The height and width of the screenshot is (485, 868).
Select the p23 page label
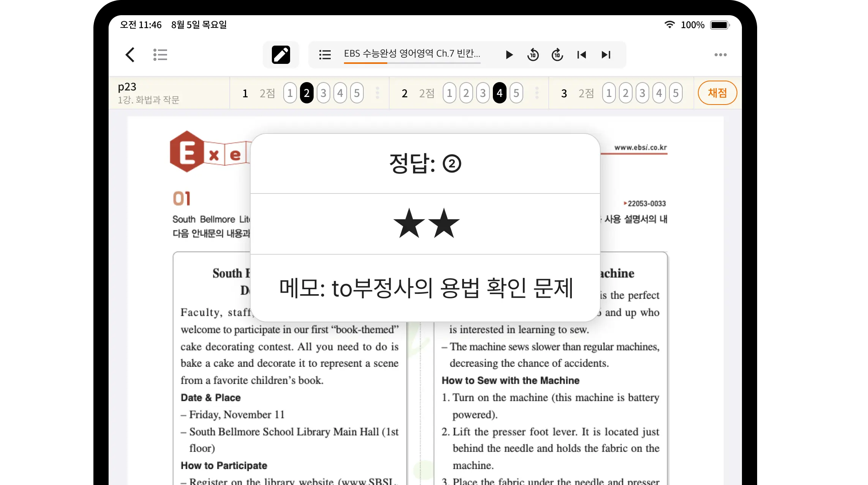pos(127,87)
